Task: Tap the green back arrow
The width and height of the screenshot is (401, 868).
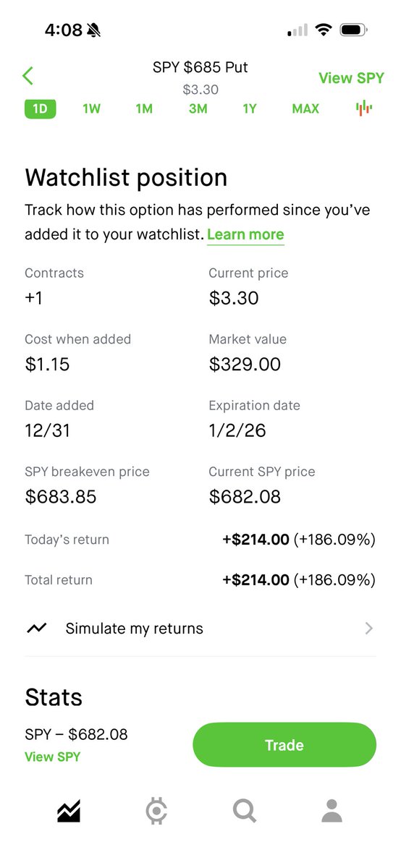Action: tap(28, 75)
